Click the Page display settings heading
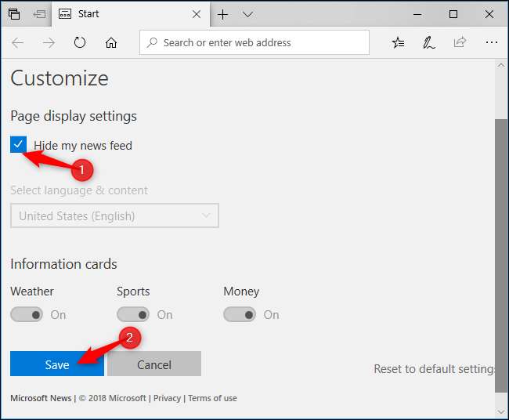Image resolution: width=509 pixels, height=420 pixels. [74, 116]
